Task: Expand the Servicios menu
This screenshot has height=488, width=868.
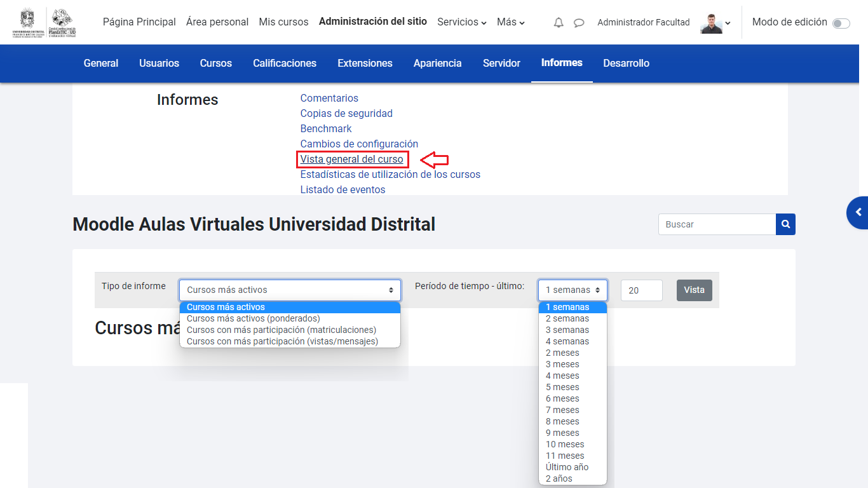Action: pos(461,22)
